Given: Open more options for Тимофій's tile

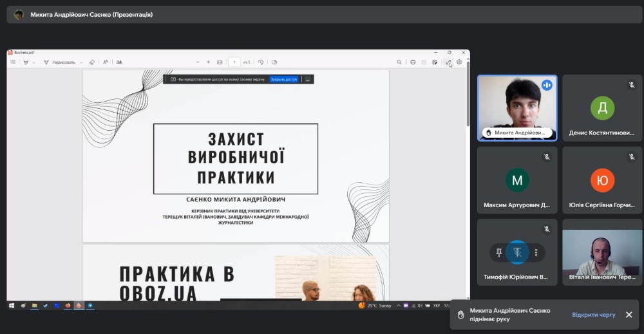Looking at the screenshot, I should (x=535, y=252).
